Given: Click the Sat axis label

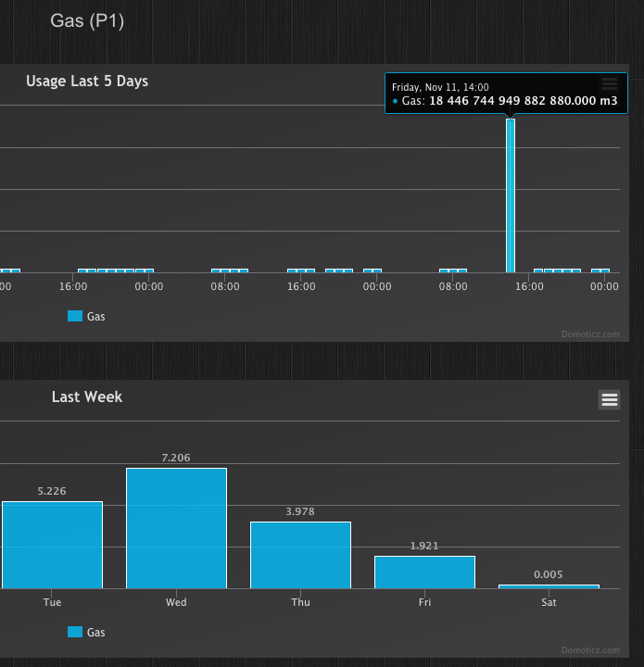Looking at the screenshot, I should point(549,602).
